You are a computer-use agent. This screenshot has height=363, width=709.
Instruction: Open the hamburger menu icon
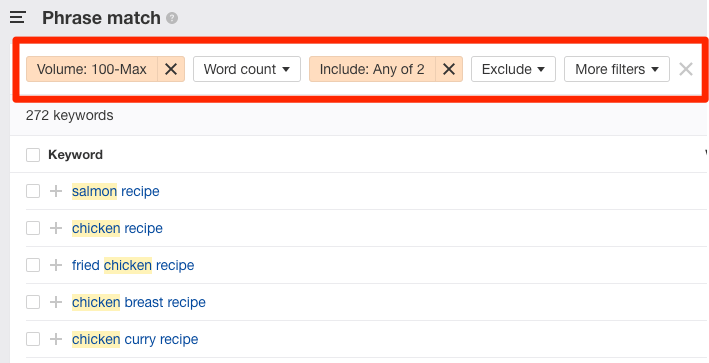(x=18, y=18)
